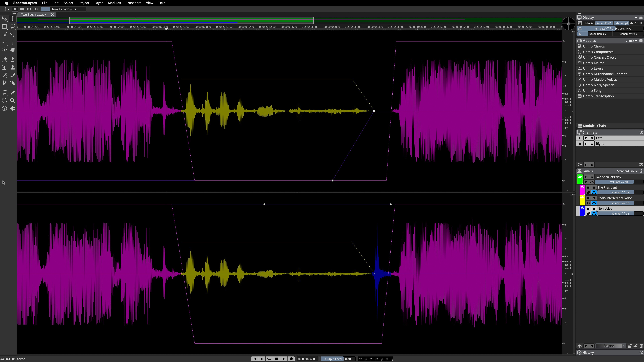Select the Time Selection I-beam tool in tool palette
Image resolution: width=644 pixels, height=362 pixels.
point(12,19)
